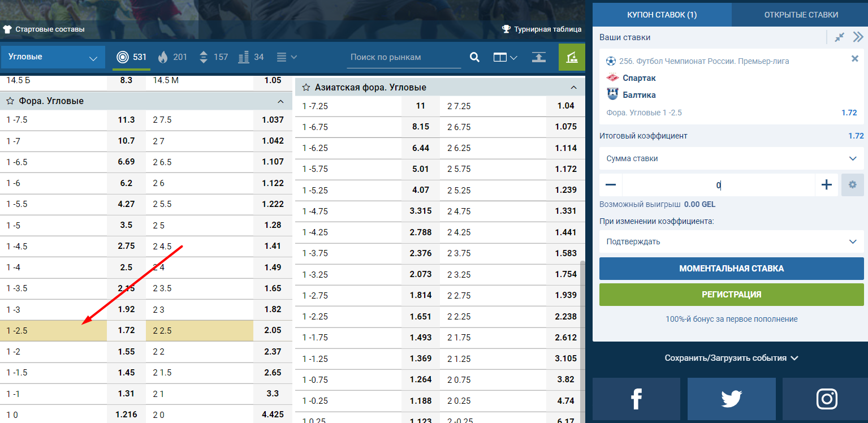The width and height of the screenshot is (868, 423).
Task: Click the search magnifier icon
Action: [475, 57]
